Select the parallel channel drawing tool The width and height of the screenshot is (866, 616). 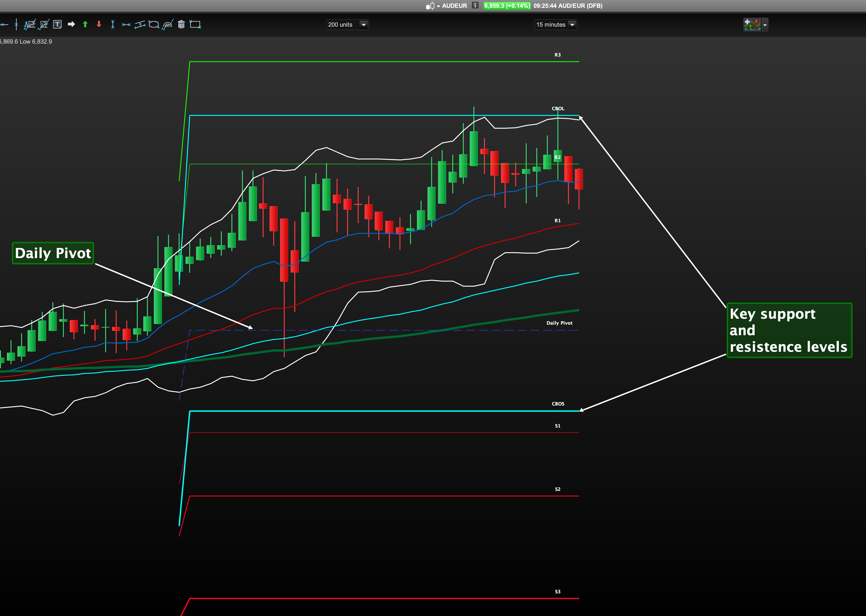[140, 25]
